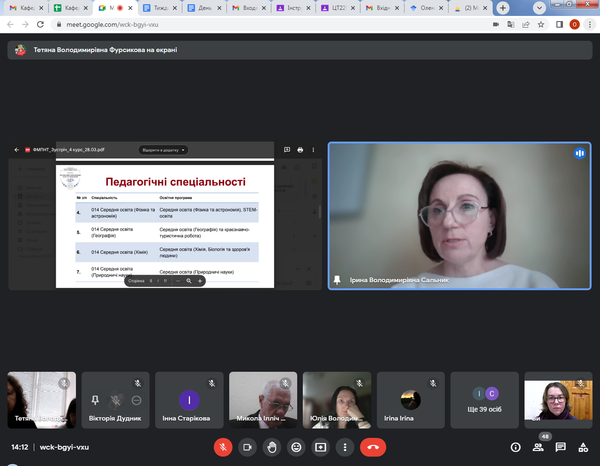Unpin Ірина Володимирівна Сальник video
Screen dimensions: 600x466
pyautogui.click(x=338, y=281)
